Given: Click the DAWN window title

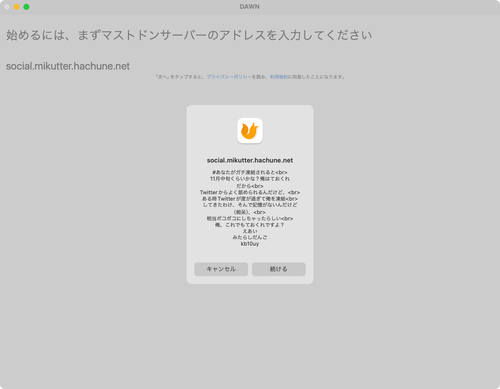Looking at the screenshot, I should pos(249,7).
